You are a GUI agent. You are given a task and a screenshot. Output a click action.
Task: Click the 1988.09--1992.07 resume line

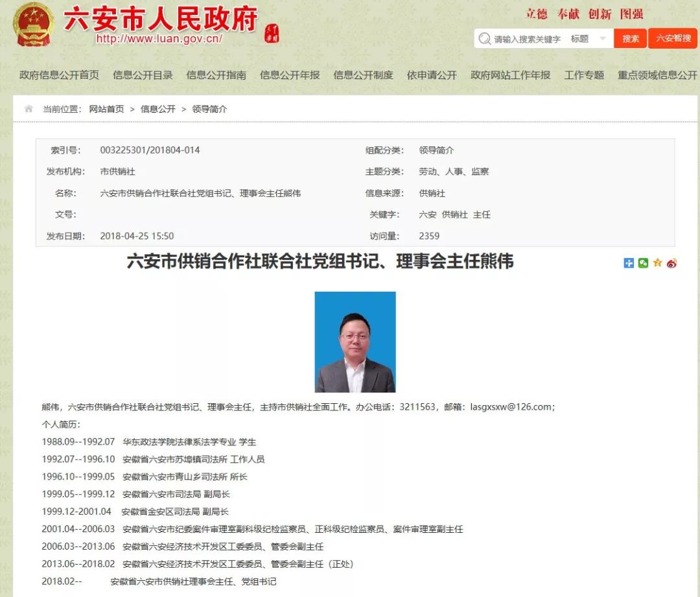(x=149, y=442)
